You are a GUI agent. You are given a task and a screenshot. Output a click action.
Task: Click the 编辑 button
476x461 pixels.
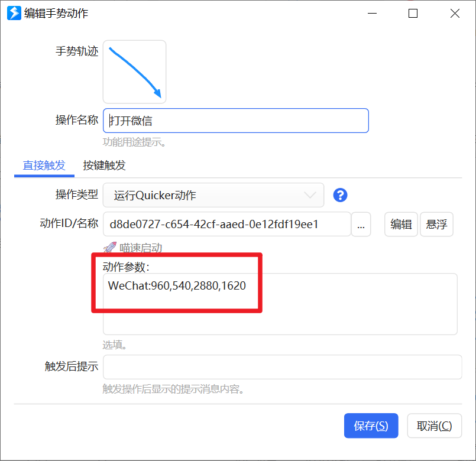[x=401, y=224]
